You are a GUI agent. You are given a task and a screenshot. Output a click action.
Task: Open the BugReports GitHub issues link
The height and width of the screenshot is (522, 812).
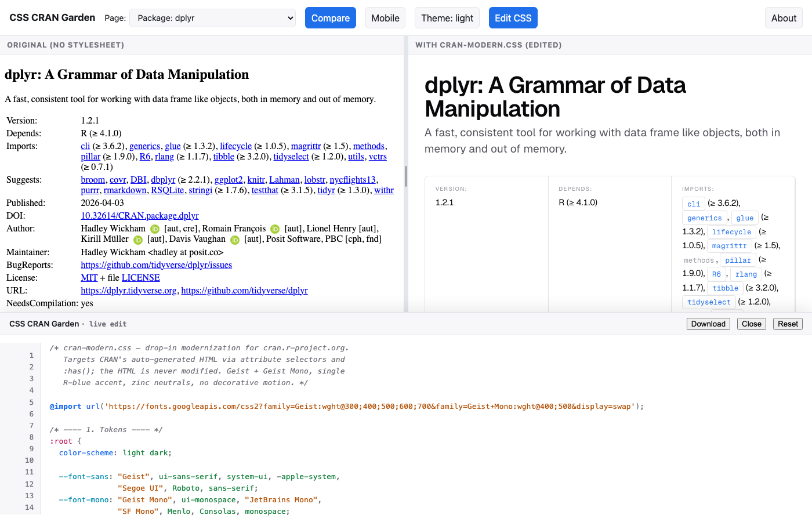(x=157, y=265)
